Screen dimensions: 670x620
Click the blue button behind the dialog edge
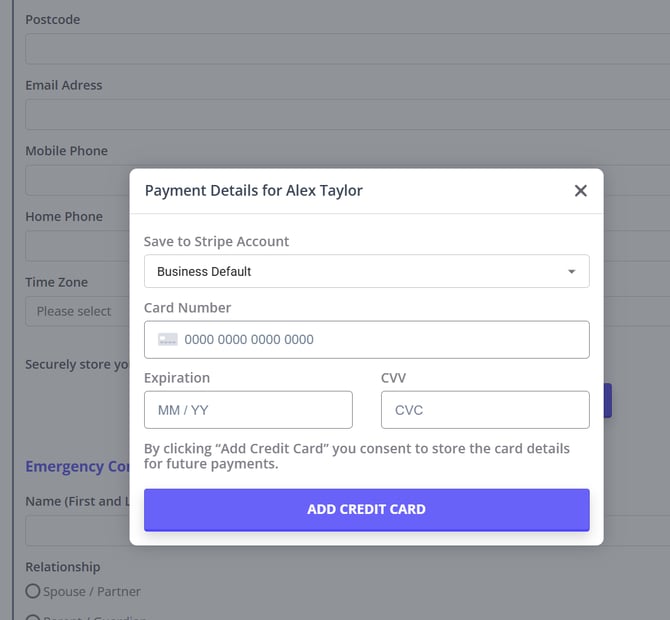click(607, 400)
